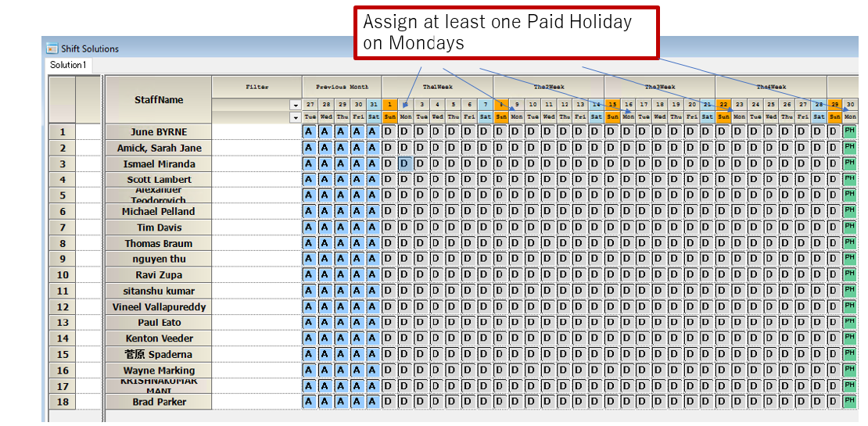Click Michael Pelland's D cell on day 22
Viewport: 868px width, 426px height.
coord(723,211)
